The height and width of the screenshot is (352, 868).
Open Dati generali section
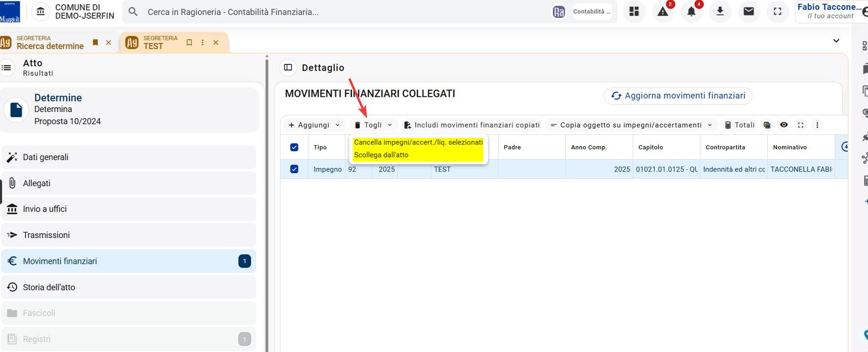point(129,157)
